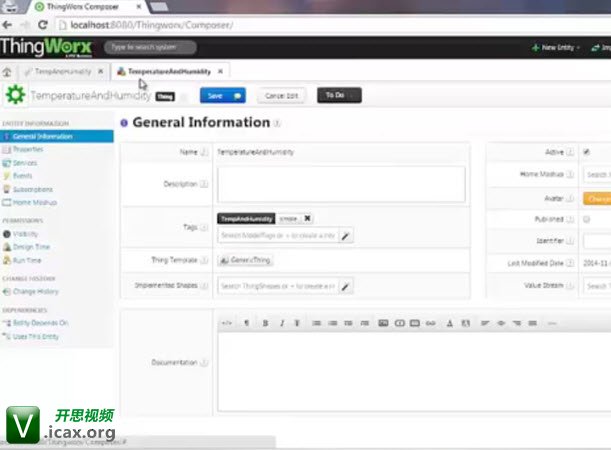Open Uses This Entity

35,337
